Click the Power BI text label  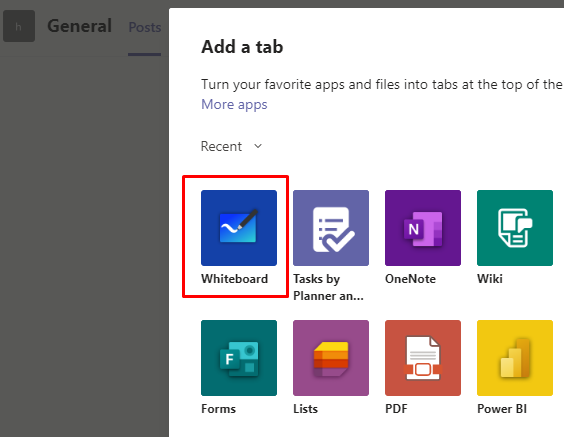pos(502,409)
